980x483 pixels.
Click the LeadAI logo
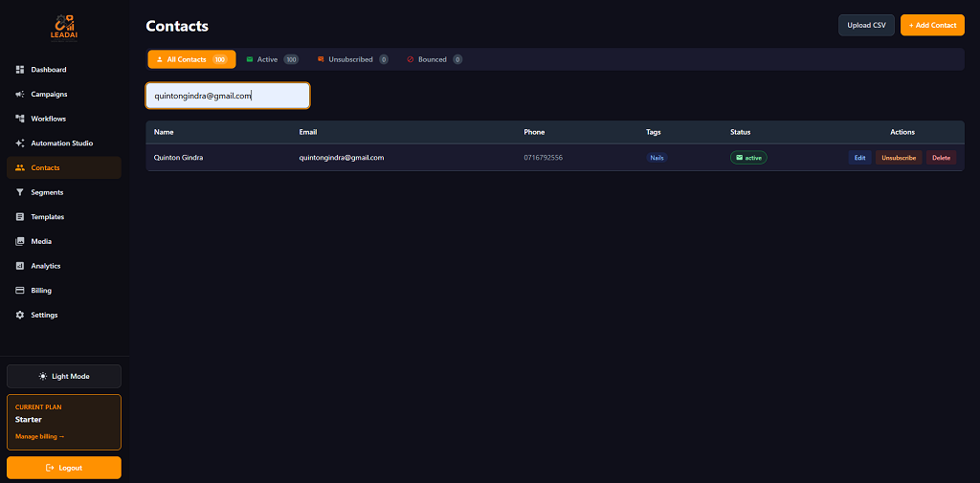(64, 28)
